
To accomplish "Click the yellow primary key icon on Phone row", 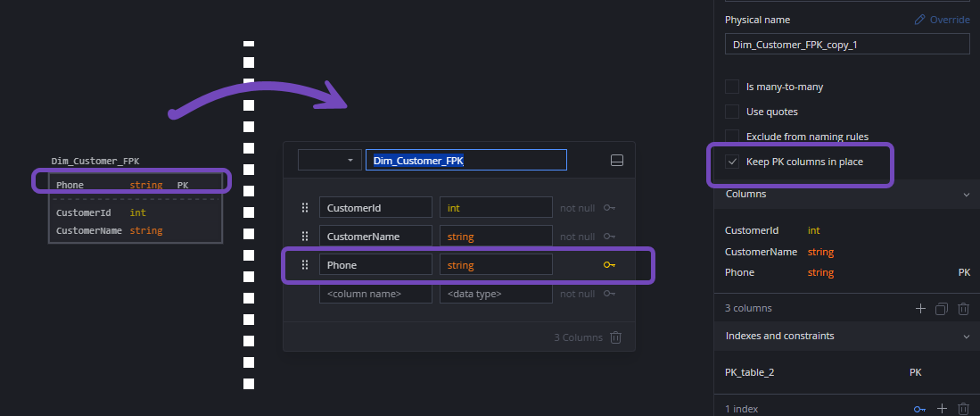I will point(609,265).
